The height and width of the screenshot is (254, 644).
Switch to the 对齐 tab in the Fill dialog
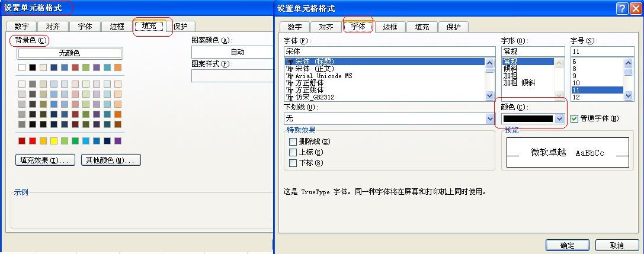(x=53, y=26)
